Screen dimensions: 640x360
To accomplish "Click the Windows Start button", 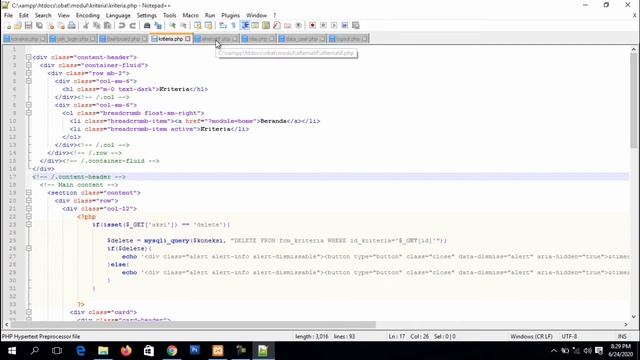I will [12, 351].
